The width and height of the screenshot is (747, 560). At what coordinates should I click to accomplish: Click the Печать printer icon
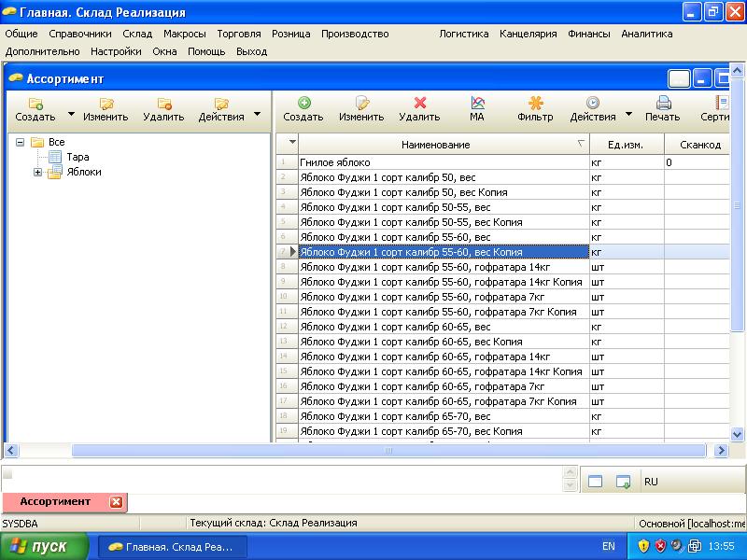tap(662, 104)
